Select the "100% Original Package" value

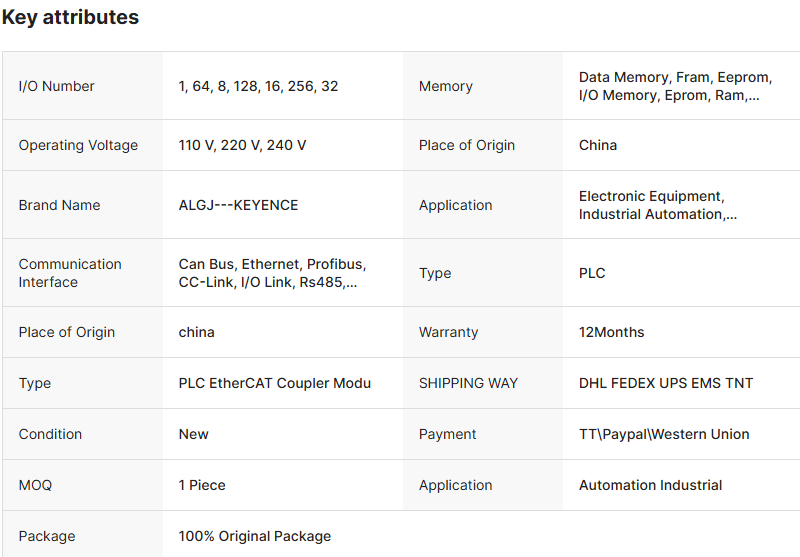[255, 536]
